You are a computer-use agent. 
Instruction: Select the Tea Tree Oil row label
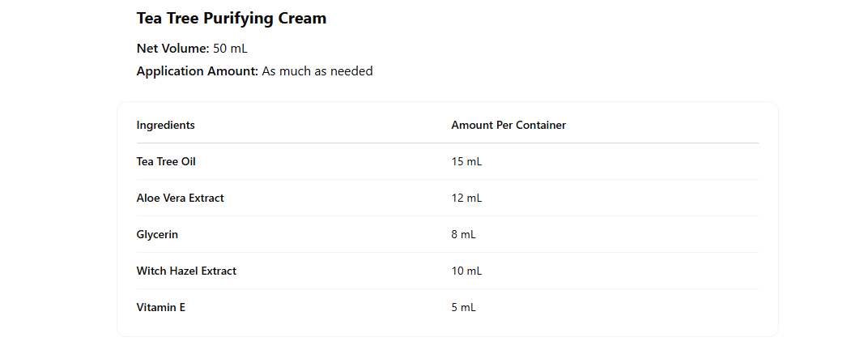166,161
